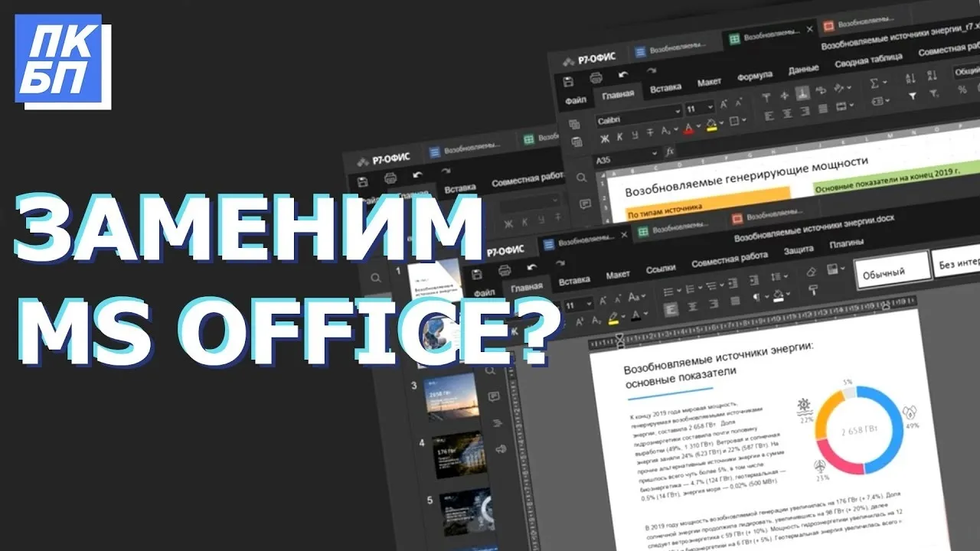This screenshot has width=980, height=551.
Task: Click the search icon in the spreadsheet sidebar
Action: (x=582, y=178)
